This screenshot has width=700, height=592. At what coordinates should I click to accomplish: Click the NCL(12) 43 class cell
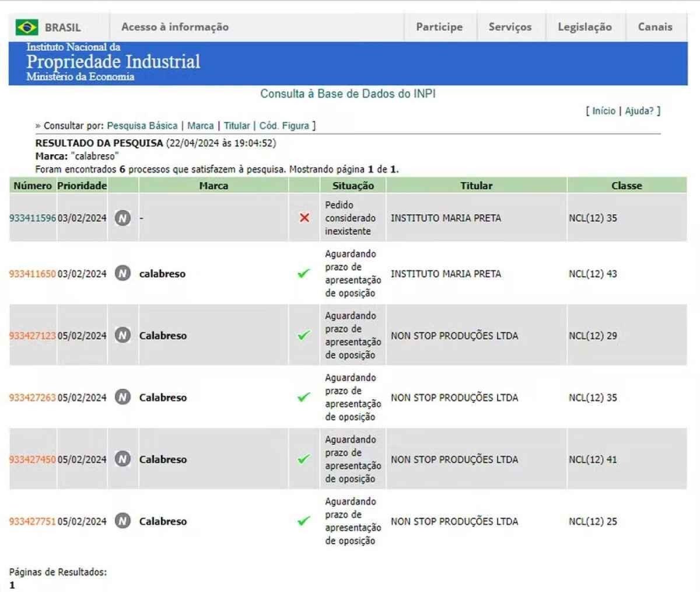(593, 273)
